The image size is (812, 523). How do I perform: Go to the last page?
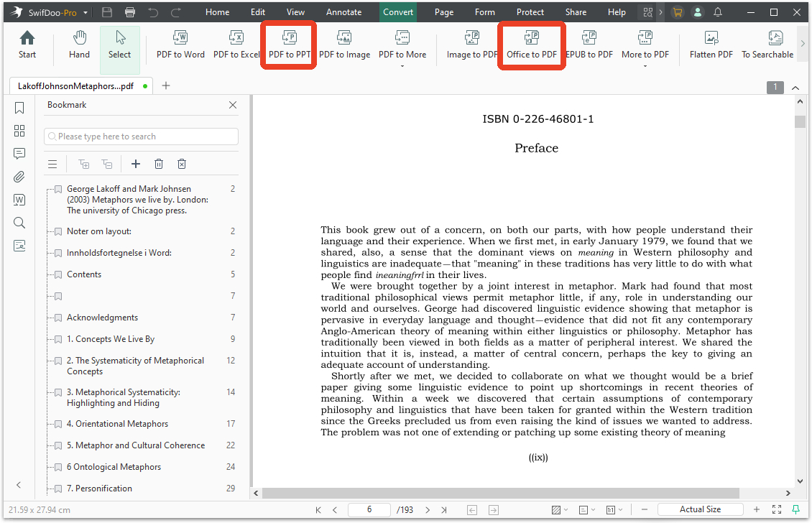tap(444, 510)
